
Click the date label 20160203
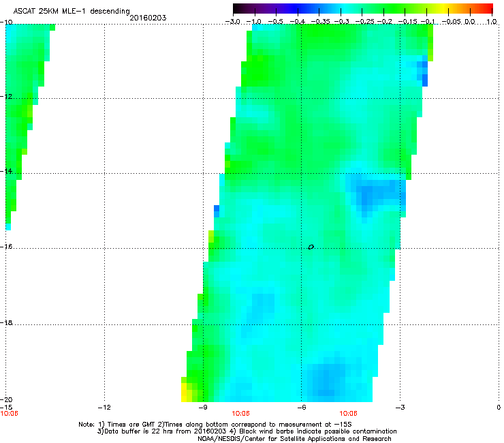pos(148,18)
